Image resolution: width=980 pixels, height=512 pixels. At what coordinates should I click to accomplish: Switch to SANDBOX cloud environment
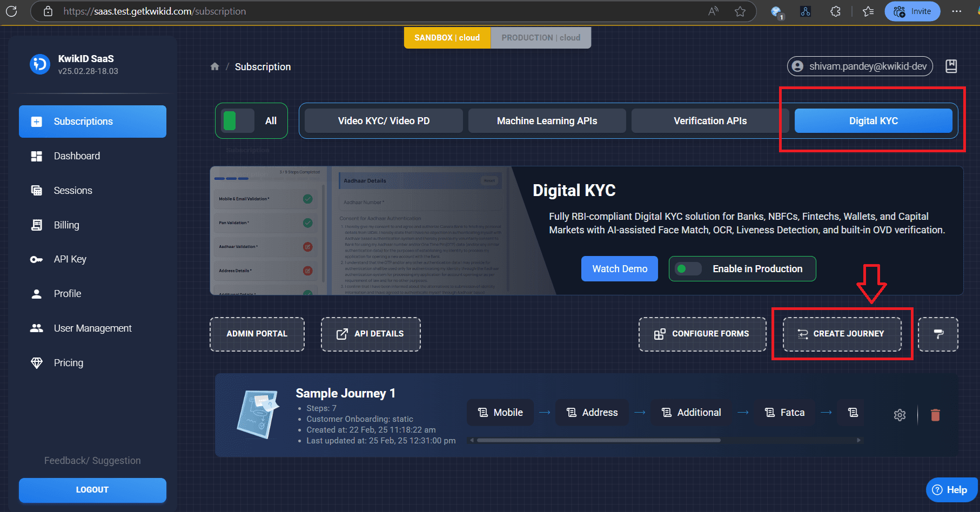(x=447, y=38)
